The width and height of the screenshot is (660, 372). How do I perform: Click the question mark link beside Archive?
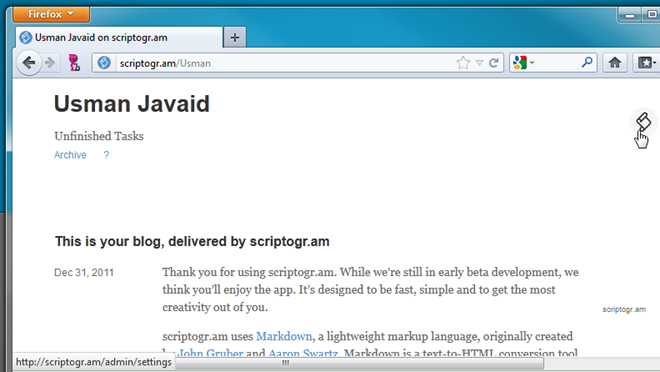tap(106, 155)
